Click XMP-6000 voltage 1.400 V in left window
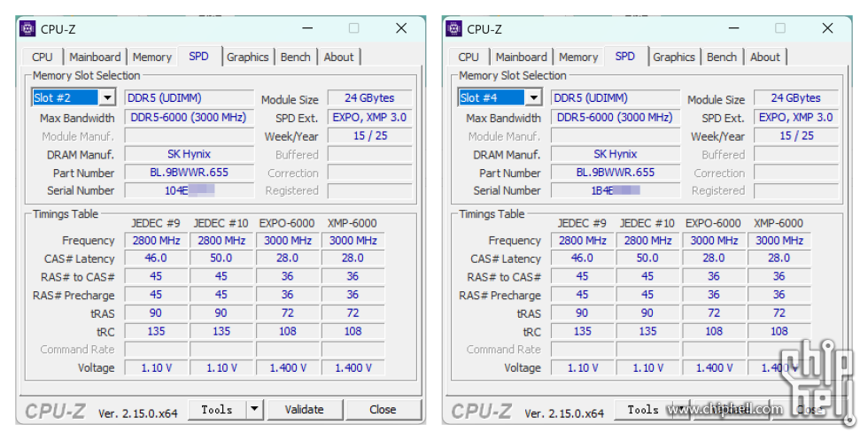 point(353,367)
